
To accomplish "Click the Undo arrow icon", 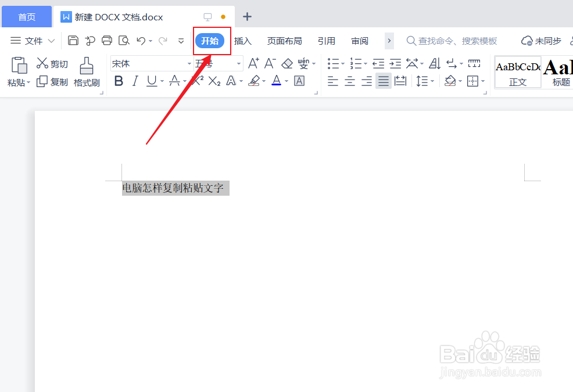I will 141,41.
